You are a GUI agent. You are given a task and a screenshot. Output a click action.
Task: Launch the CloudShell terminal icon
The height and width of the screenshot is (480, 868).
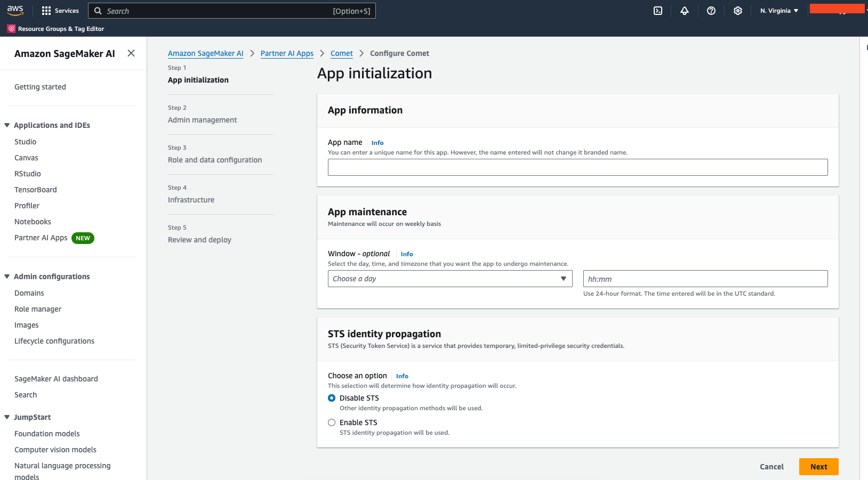pyautogui.click(x=658, y=11)
